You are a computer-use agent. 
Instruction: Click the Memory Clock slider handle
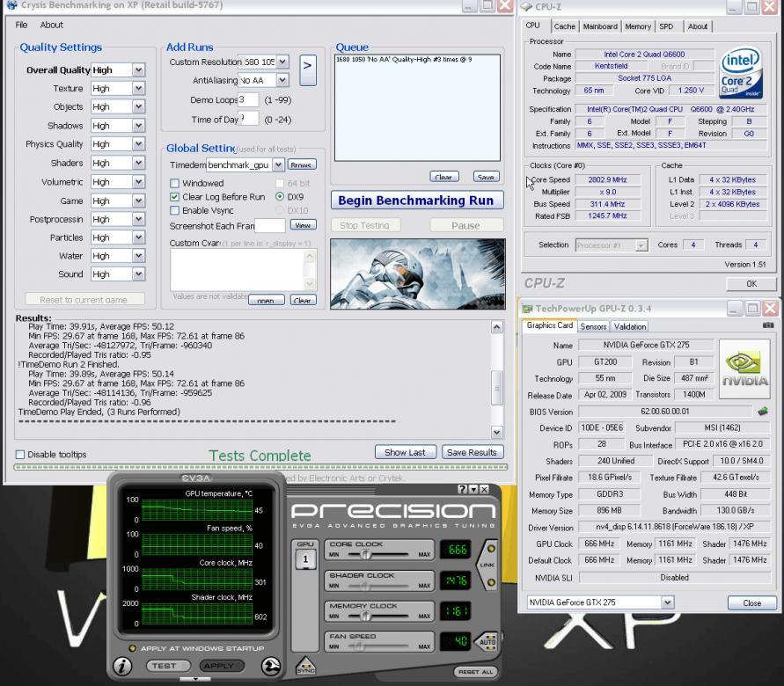[366, 616]
